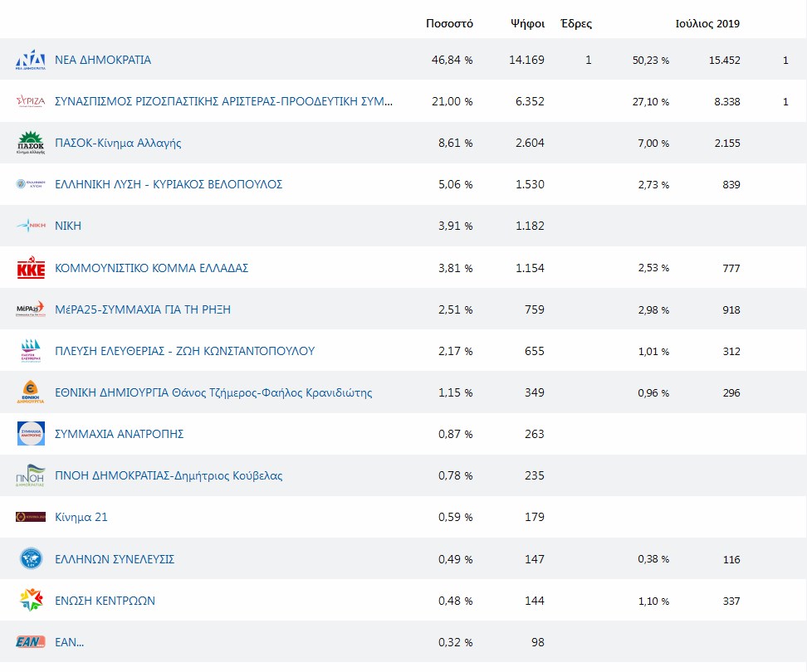Open ΕΛΛΗΝΙΚΗ ΛΥΣΗ - ΚΥΡΙΑΚΟΣ ΒΕΛΟΠΟΥΛΟΣ link

(x=169, y=184)
